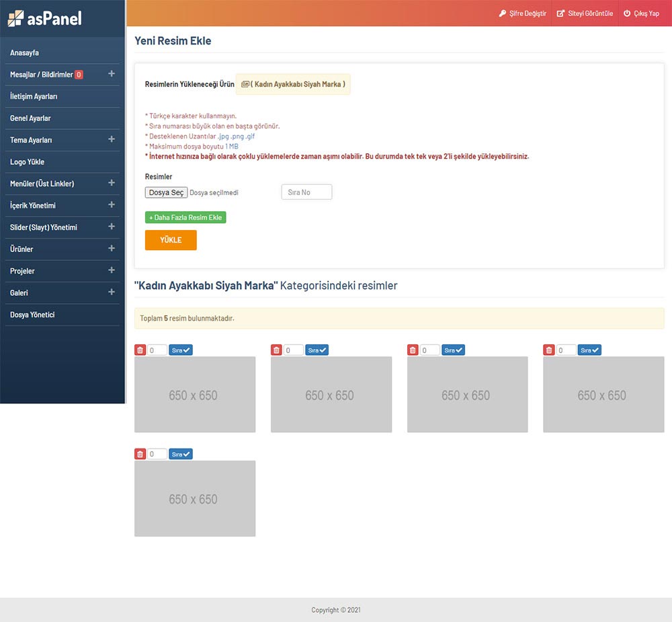Click the Çıkış Yap power icon
Viewport: 672px width, 622px height.
[627, 13]
